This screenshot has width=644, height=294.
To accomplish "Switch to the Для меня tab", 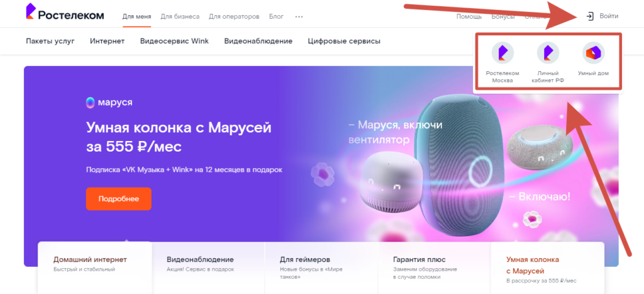I will click(x=136, y=17).
